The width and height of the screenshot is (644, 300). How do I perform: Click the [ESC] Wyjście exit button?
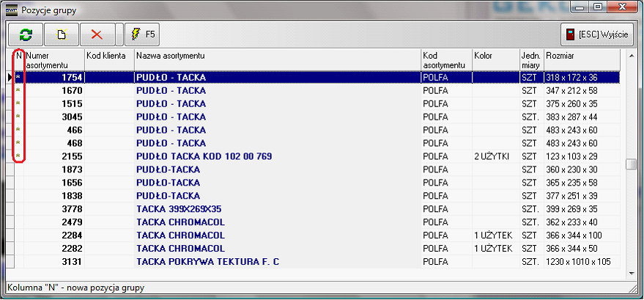[599, 34]
